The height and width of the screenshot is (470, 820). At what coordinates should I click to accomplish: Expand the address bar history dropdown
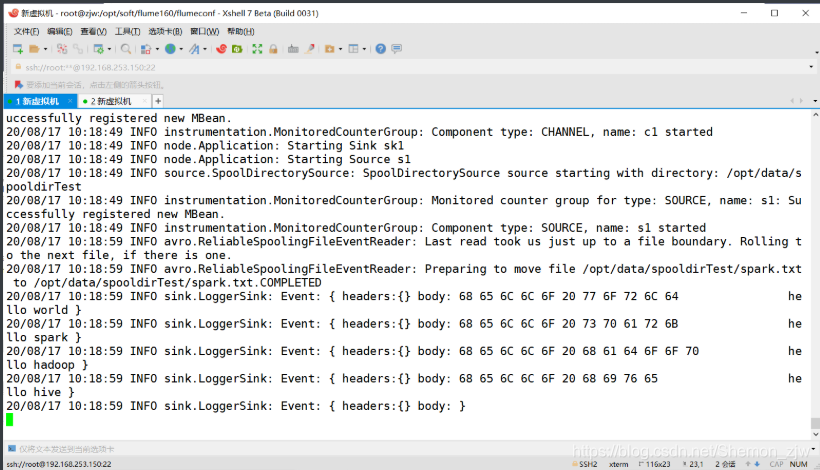(x=811, y=67)
